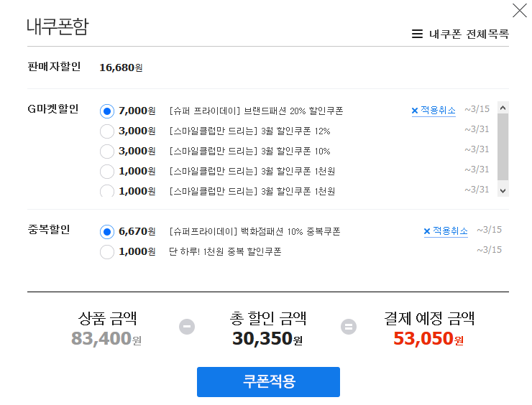This screenshot has width=532, height=405.
Task: Click the equals circle icon
Action: 349,327
